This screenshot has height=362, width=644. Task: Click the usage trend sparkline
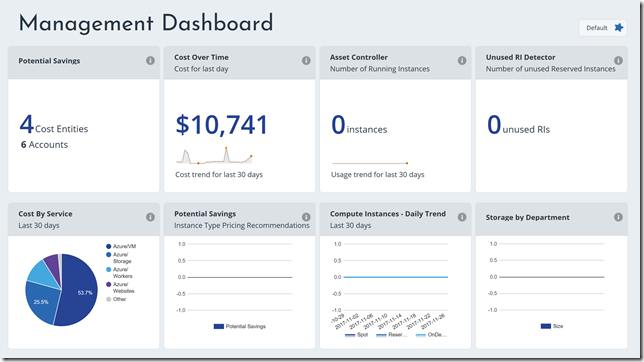pyautogui.click(x=370, y=163)
